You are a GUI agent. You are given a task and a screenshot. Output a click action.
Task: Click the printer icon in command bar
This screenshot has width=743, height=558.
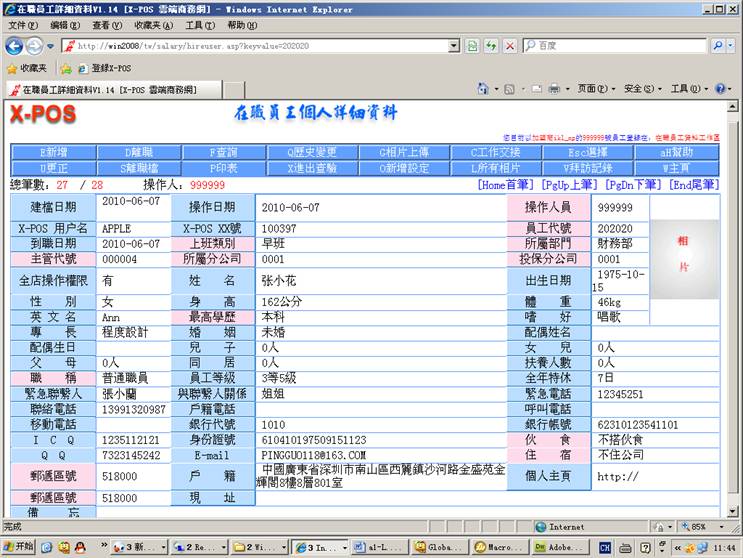(x=553, y=89)
